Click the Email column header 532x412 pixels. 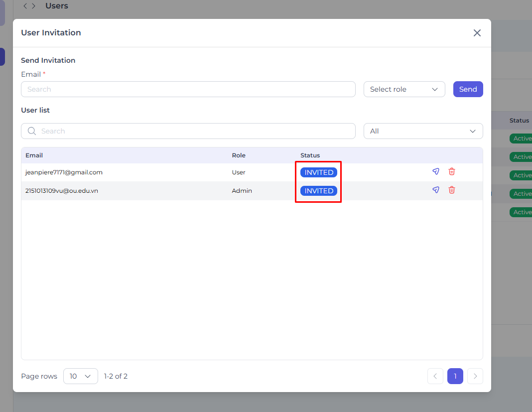[34, 155]
